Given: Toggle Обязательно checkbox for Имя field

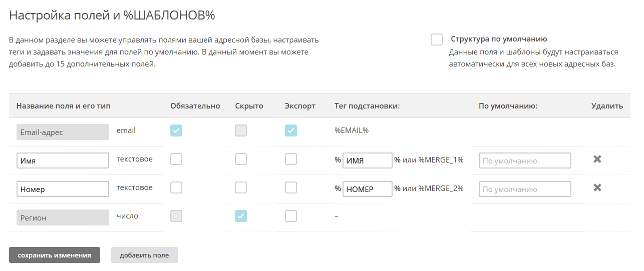Looking at the screenshot, I should (x=176, y=159).
